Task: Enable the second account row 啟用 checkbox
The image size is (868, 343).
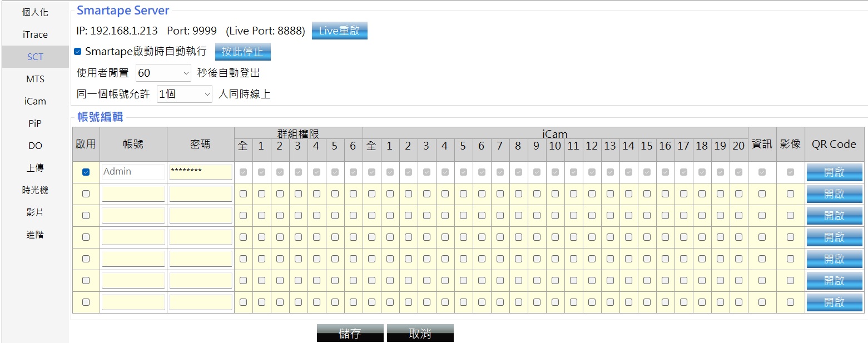Action: coord(86,194)
